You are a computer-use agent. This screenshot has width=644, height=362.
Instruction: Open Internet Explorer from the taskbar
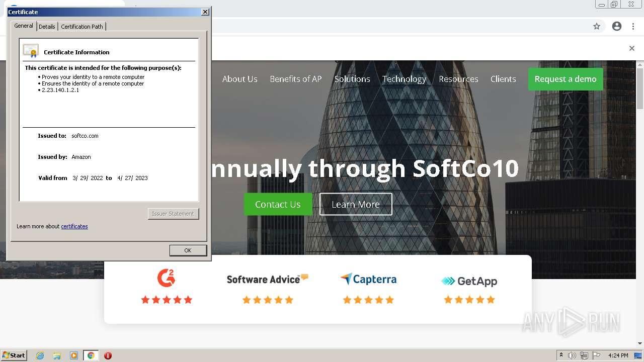40,355
